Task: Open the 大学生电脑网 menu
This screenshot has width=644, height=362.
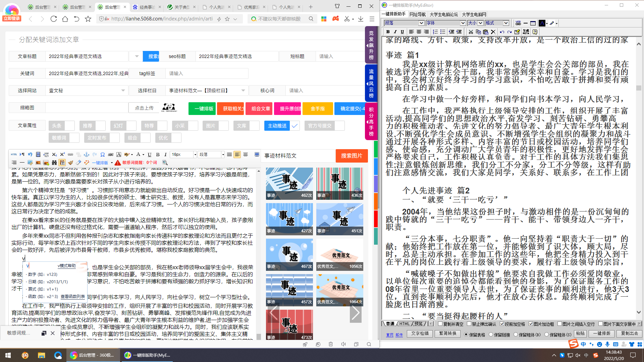Action: point(474,14)
